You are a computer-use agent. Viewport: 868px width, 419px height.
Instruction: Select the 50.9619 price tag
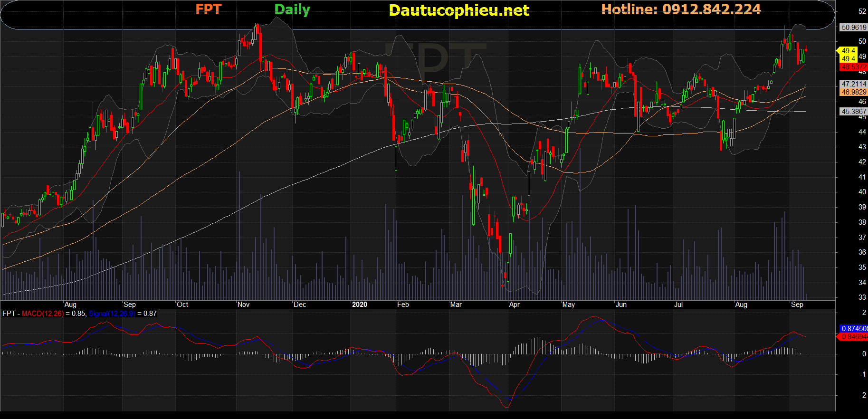[x=854, y=28]
